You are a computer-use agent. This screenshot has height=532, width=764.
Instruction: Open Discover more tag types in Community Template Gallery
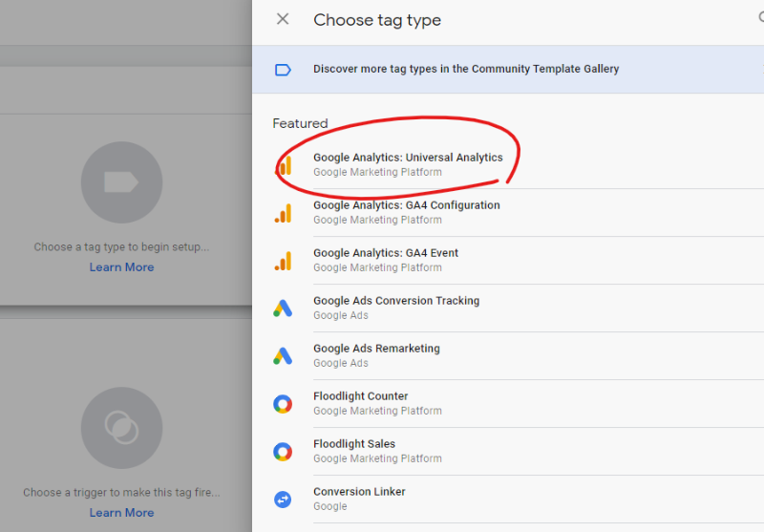(x=508, y=69)
